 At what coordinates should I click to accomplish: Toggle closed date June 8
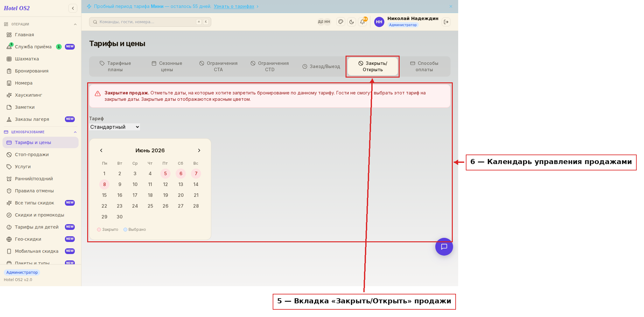click(x=104, y=184)
